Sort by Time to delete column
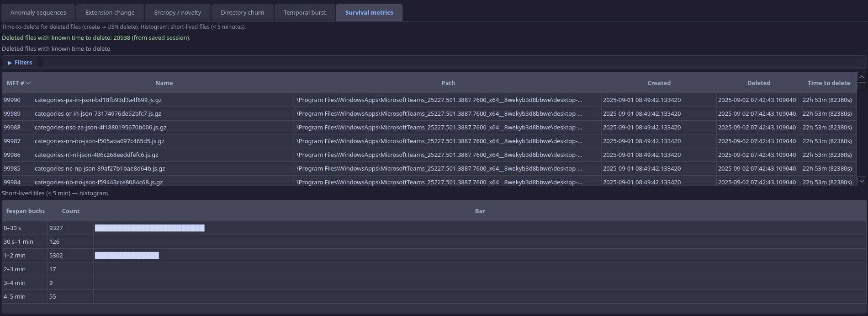This screenshot has width=868, height=316. (x=828, y=83)
